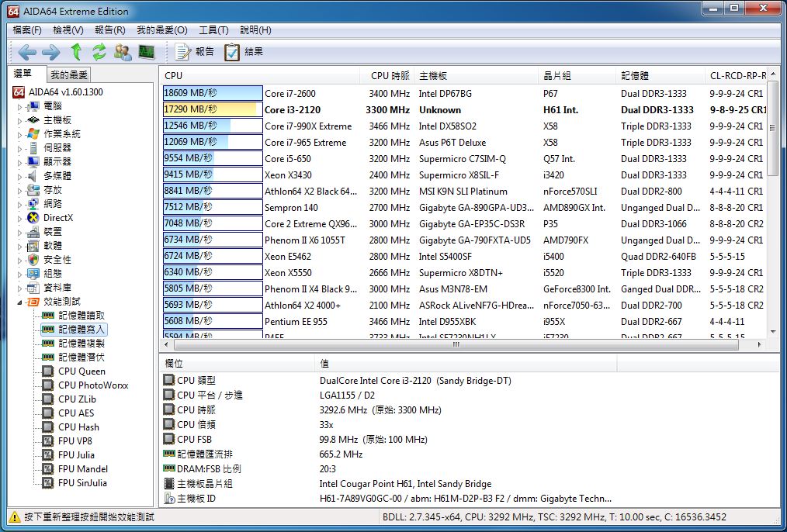Screen dimensions: 787x532
Task: Sort by the 主機板 column header
Action: [x=477, y=76]
